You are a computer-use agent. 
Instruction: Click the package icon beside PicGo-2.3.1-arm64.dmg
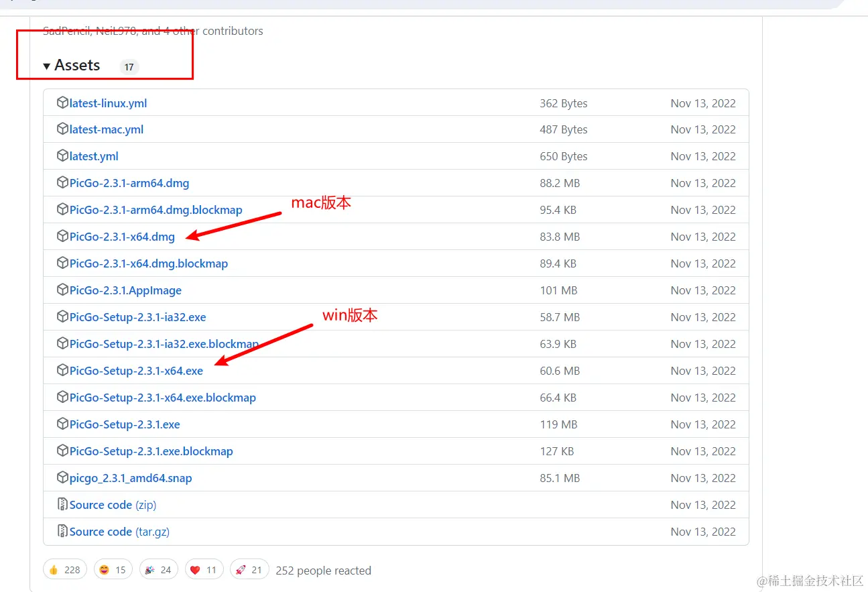62,183
